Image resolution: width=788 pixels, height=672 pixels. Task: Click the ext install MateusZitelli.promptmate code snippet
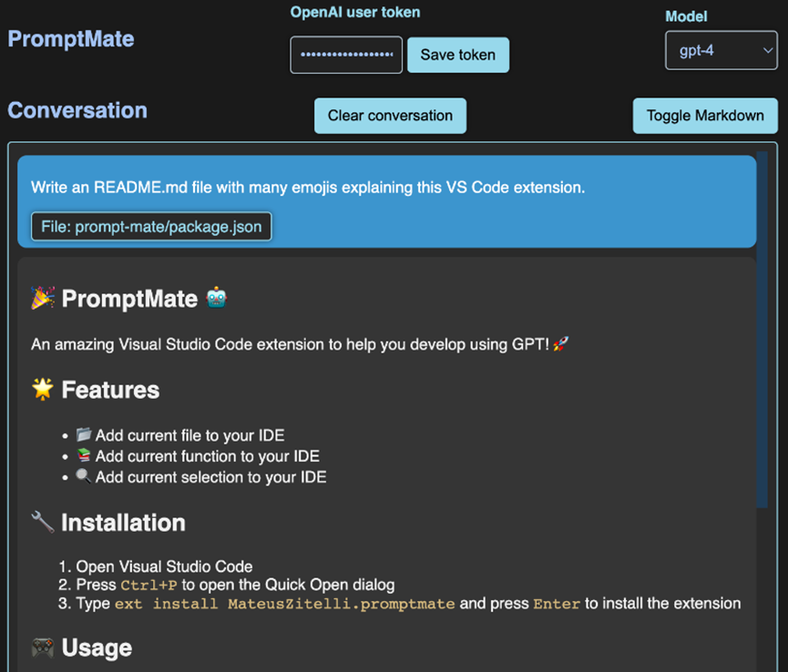[x=285, y=603]
